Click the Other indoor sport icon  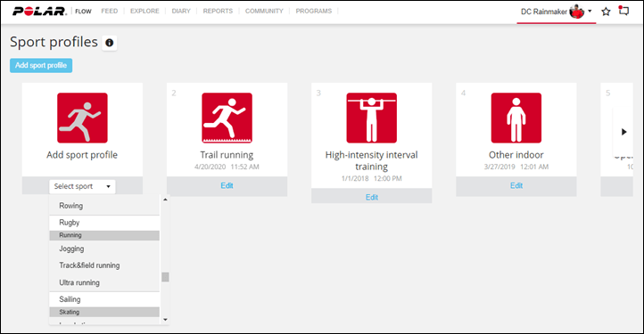pos(516,118)
